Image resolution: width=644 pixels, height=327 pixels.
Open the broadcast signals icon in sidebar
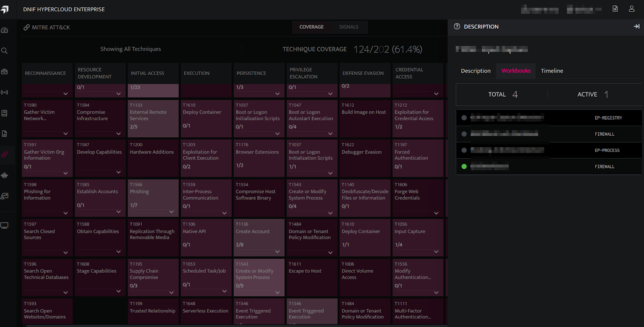pyautogui.click(x=4, y=92)
